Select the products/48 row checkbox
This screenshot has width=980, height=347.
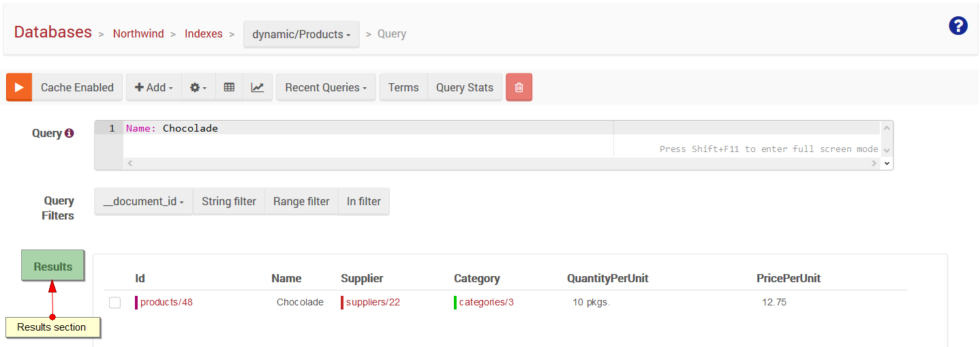114,302
